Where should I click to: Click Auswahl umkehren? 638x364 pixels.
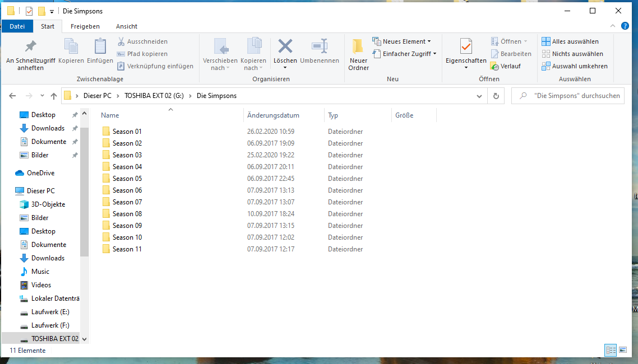(x=575, y=66)
